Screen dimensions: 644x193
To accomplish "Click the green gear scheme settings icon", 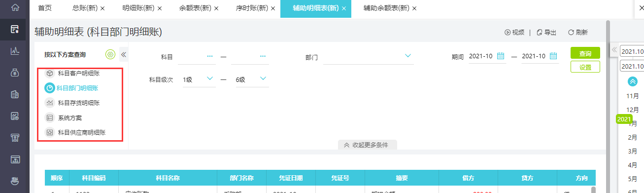I will [110, 54].
